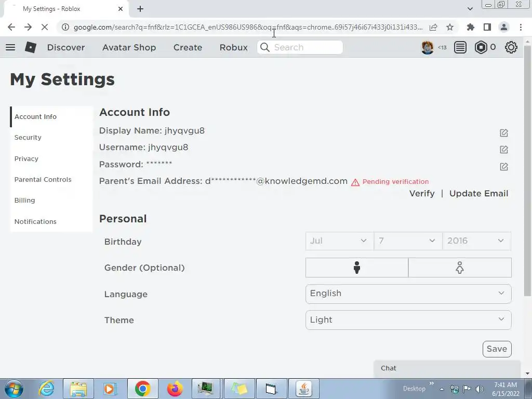
Task: Click the volume speaker icon in tray
Action: [480, 389]
